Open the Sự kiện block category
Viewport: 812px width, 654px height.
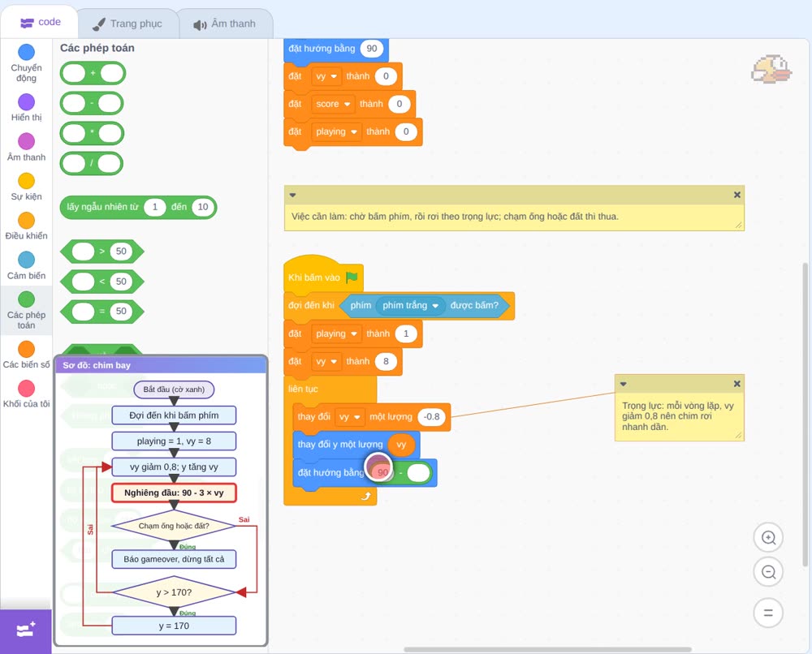tap(26, 187)
